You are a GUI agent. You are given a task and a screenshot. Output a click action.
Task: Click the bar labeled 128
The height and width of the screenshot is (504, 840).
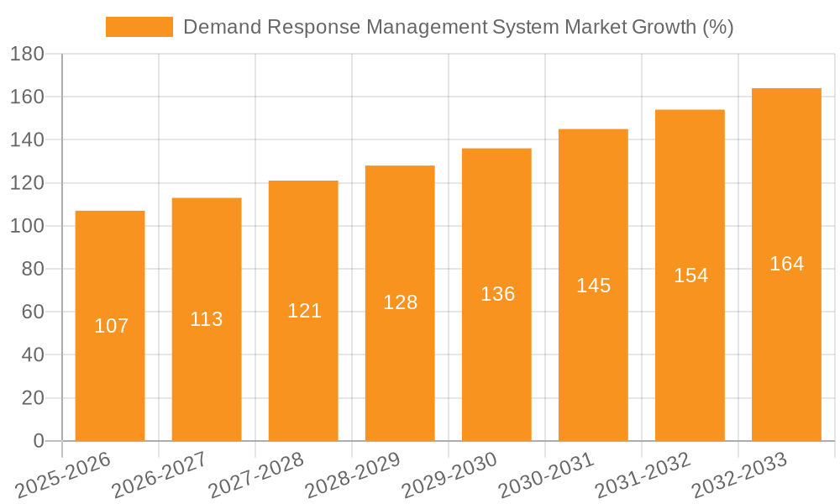pyautogui.click(x=400, y=302)
